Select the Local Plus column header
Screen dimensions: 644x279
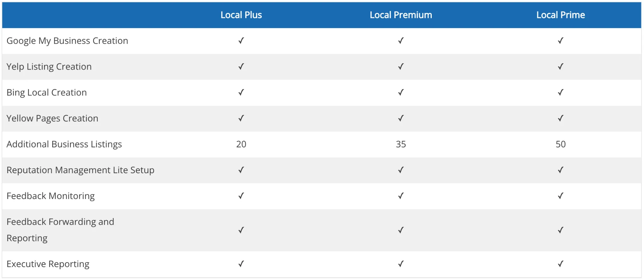coord(241,15)
